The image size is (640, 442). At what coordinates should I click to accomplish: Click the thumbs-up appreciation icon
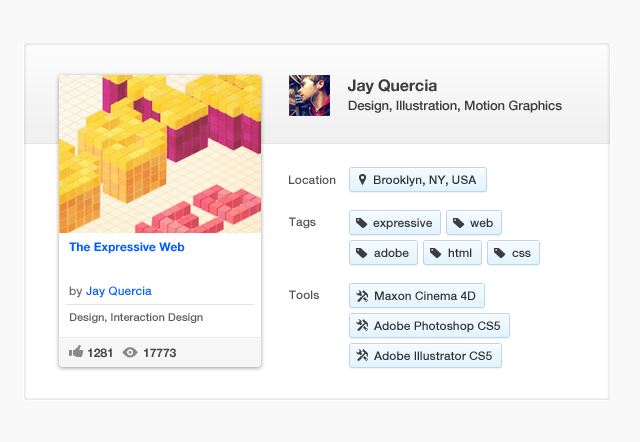[x=76, y=352]
